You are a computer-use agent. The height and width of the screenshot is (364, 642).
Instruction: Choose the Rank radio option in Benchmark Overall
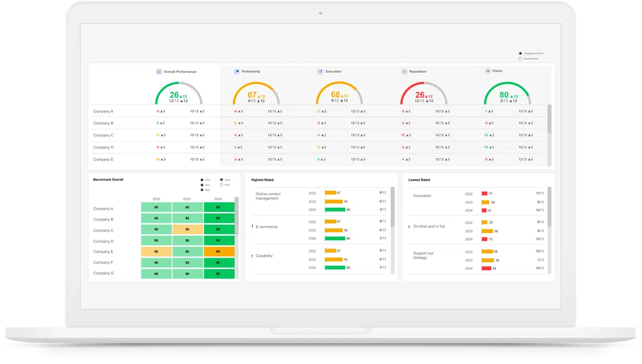coord(221,185)
